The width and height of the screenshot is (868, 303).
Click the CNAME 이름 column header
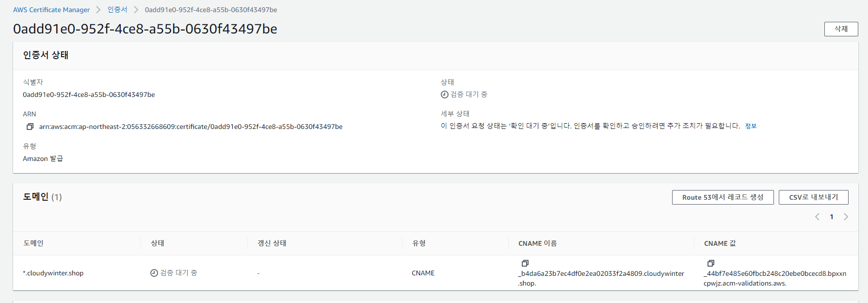537,243
